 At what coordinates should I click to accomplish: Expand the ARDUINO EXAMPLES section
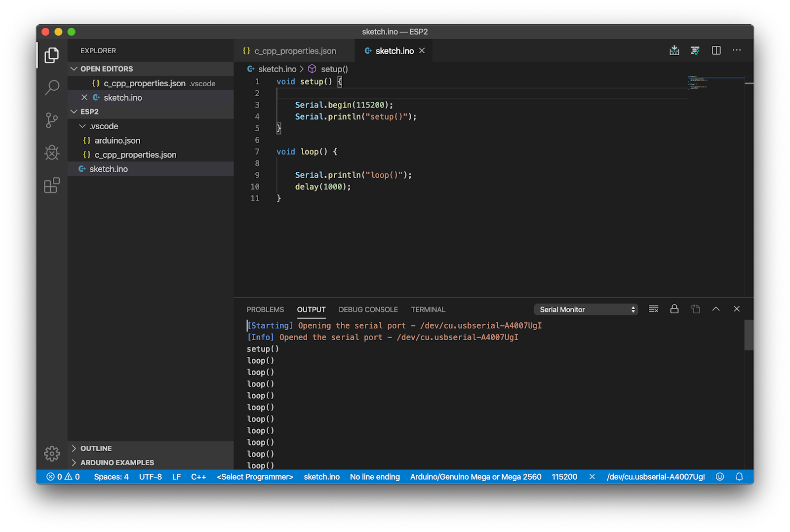[x=117, y=462]
